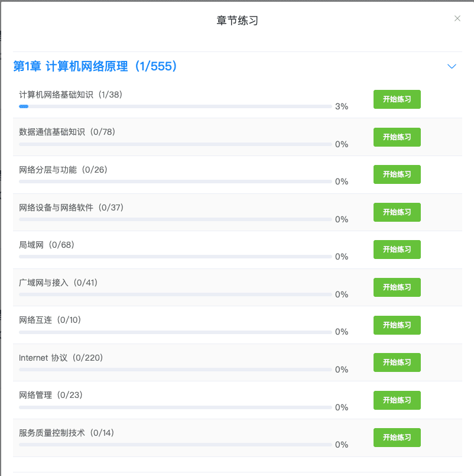Select the 局域网 (0/68) label
474x476 pixels.
[x=47, y=245]
